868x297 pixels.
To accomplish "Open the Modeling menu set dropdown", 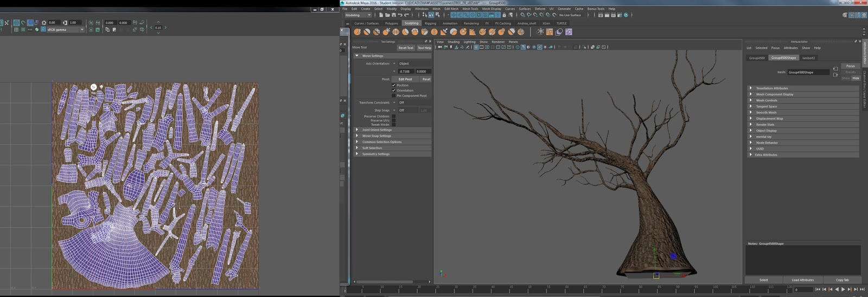I will point(358,15).
